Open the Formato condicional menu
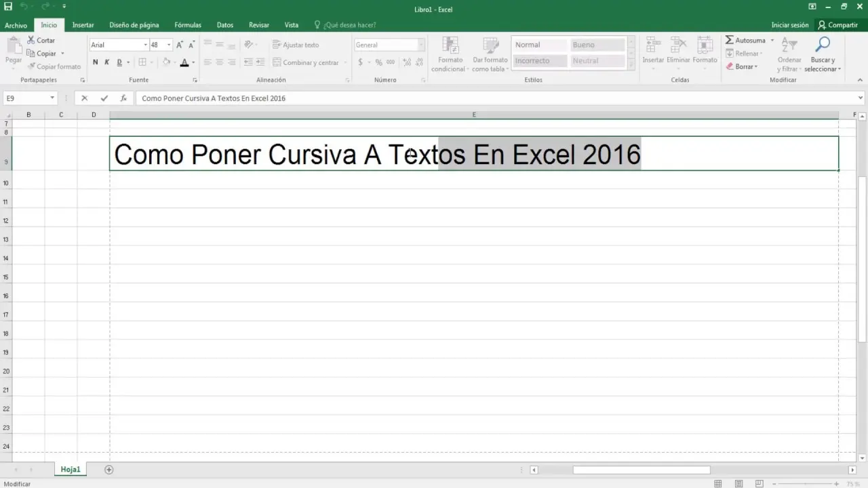Viewport: 868px width, 488px height. pos(449,54)
